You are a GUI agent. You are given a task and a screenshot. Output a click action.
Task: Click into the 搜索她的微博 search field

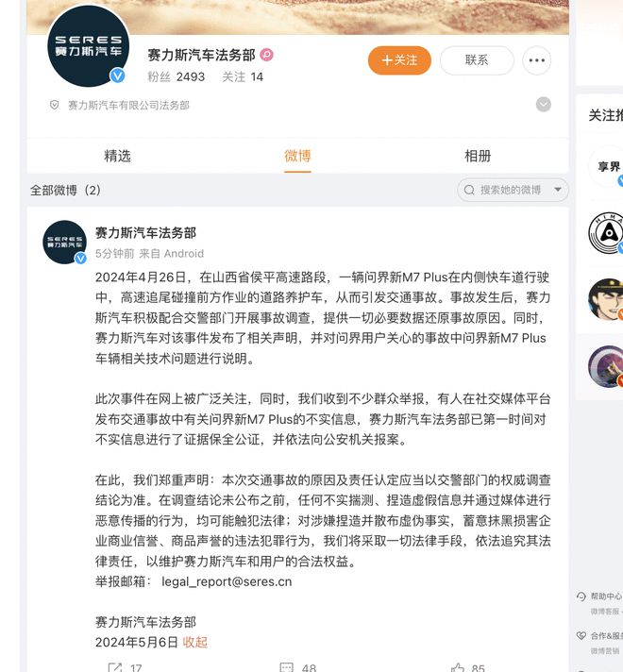click(511, 190)
